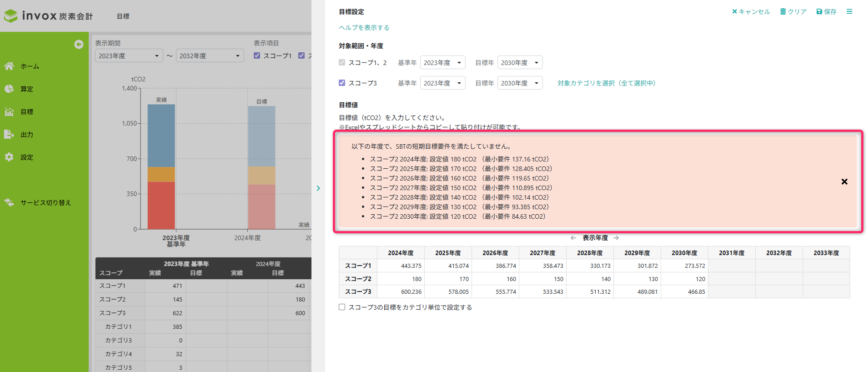The image size is (868, 372).
Task: Uncheck the スコープ3 checkbox in target settings
Action: click(x=342, y=83)
